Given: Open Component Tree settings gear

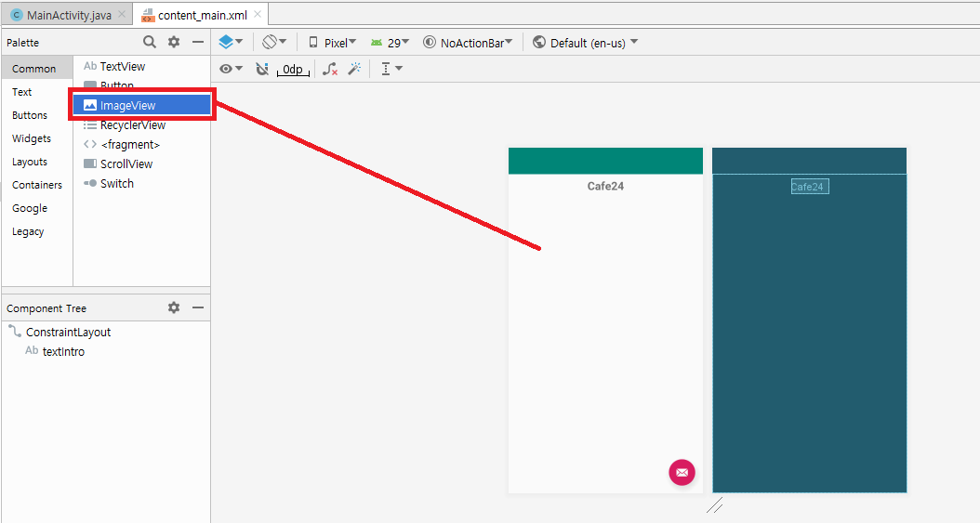Looking at the screenshot, I should coord(174,307).
